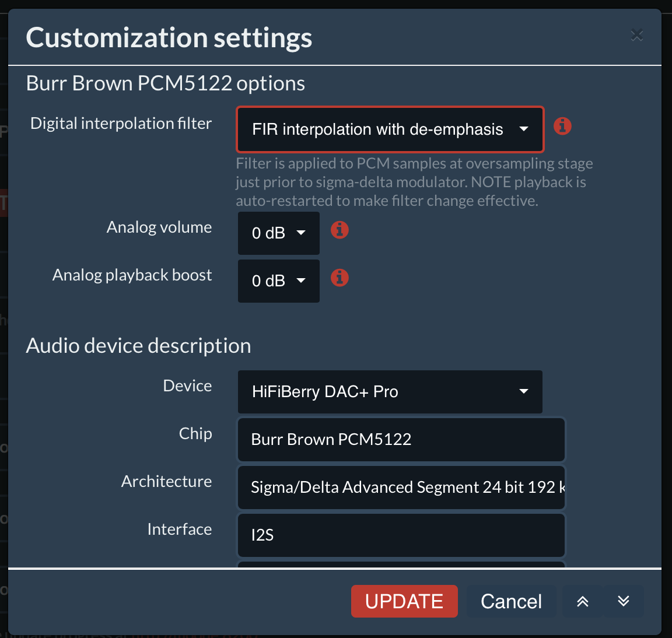Click the Analog playback boost label
Screen dimensions: 672x638
[x=132, y=275]
